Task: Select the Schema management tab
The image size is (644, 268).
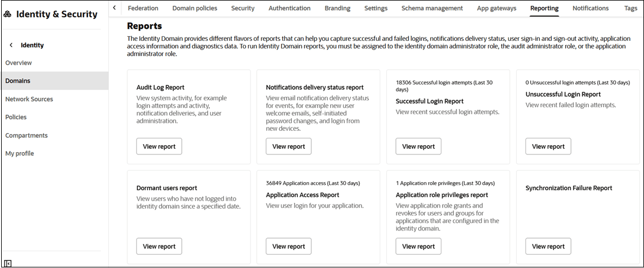Action: tap(432, 8)
